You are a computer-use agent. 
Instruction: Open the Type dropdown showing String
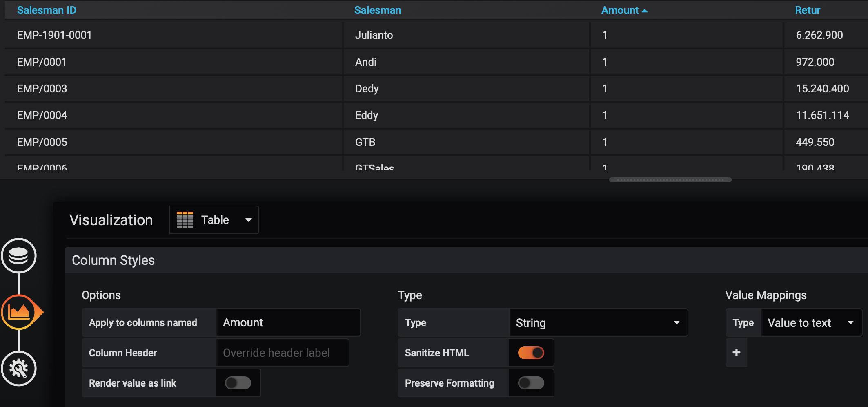pos(598,322)
